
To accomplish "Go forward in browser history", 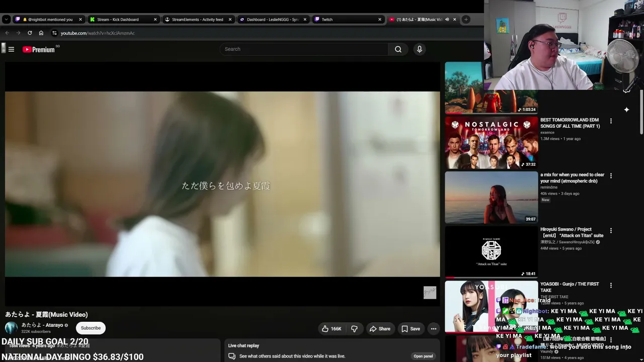I will click(x=18, y=33).
